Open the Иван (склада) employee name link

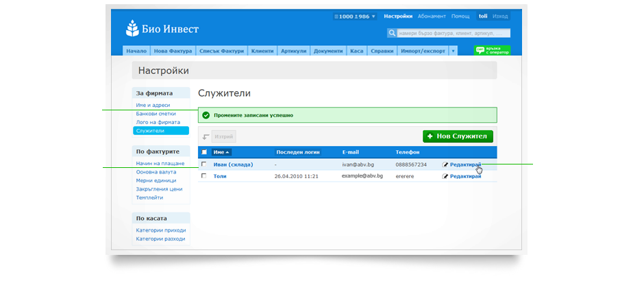click(234, 164)
